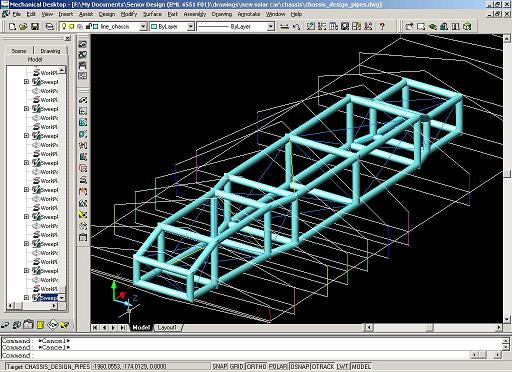Image resolution: width=512 pixels, height=372 pixels.
Task: Click the Print icon in toolbar
Action: pos(49,26)
